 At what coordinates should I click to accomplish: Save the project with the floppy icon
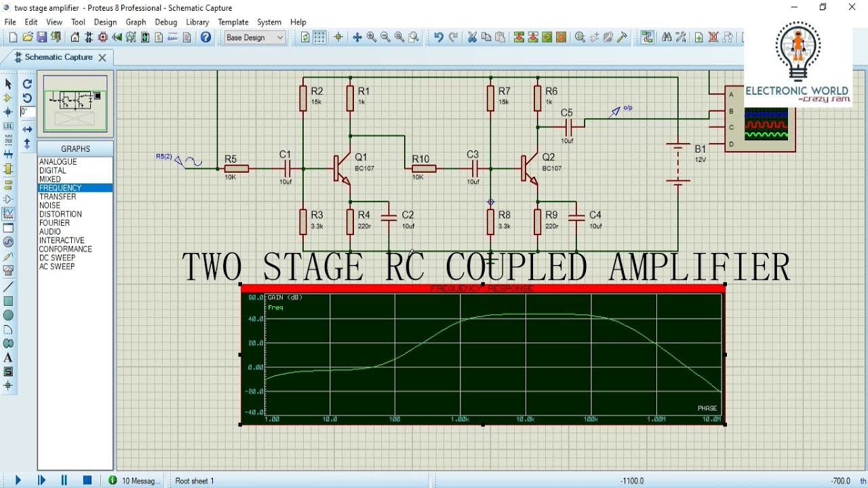41,37
